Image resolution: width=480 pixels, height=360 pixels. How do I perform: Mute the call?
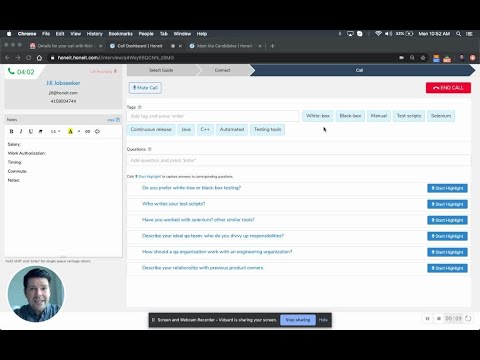[x=145, y=88]
